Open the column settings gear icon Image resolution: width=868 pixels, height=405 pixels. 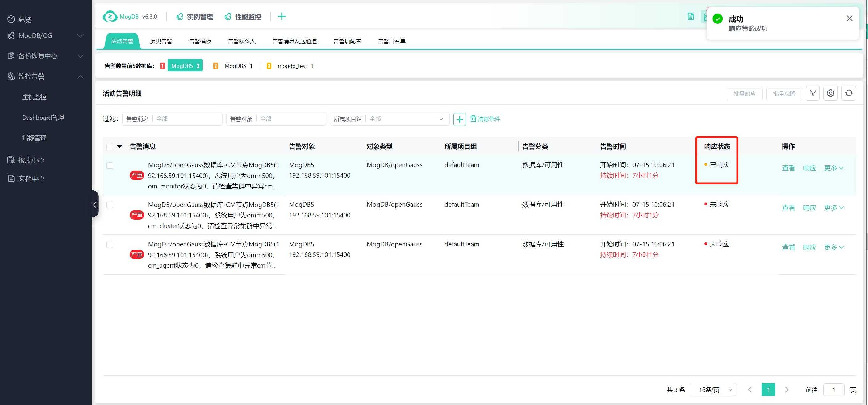point(831,93)
